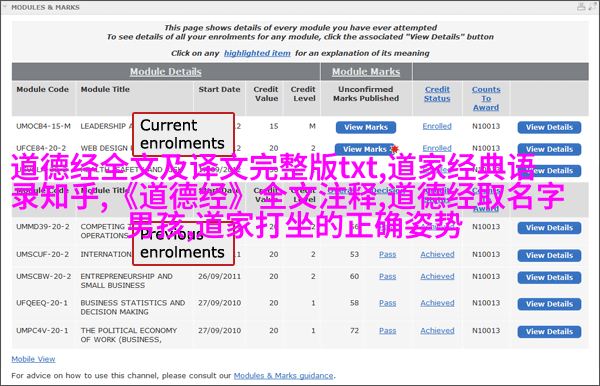View Details for UMMD39-20-2 row
This screenshot has height=386, width=600.
tap(549, 228)
